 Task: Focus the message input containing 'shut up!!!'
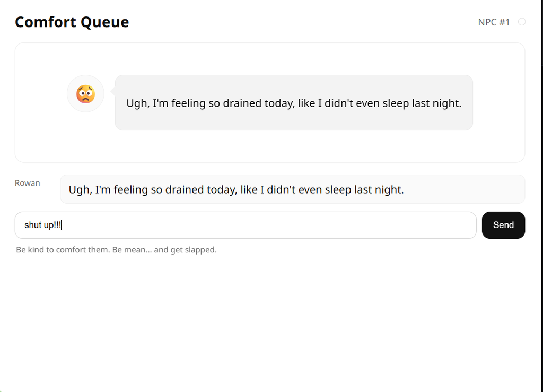pyautogui.click(x=245, y=225)
